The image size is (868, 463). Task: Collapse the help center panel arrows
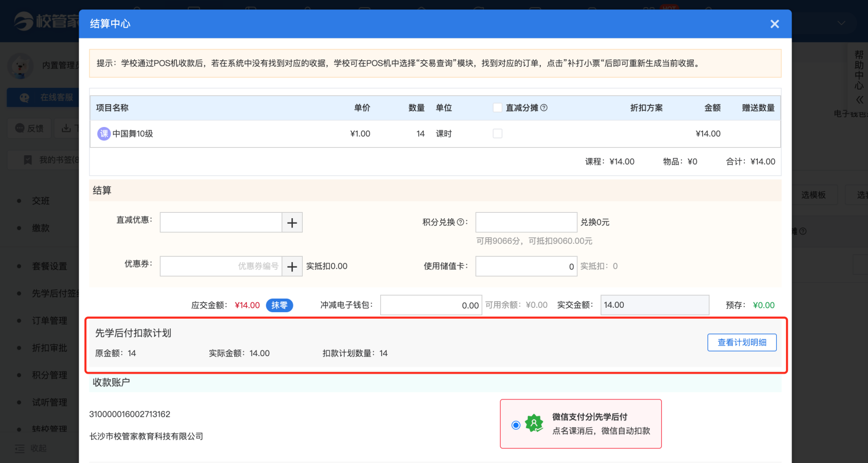pos(859,99)
